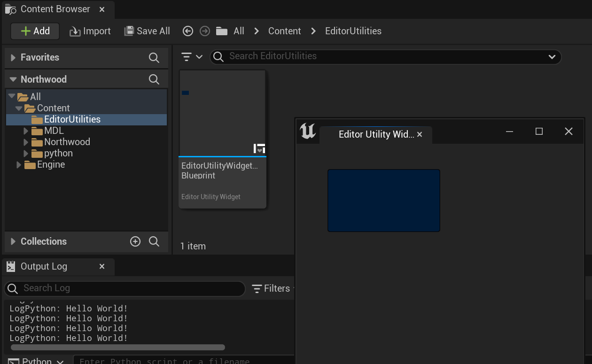Click the Python script input field
This screenshot has height=364, width=592.
pyautogui.click(x=184, y=361)
